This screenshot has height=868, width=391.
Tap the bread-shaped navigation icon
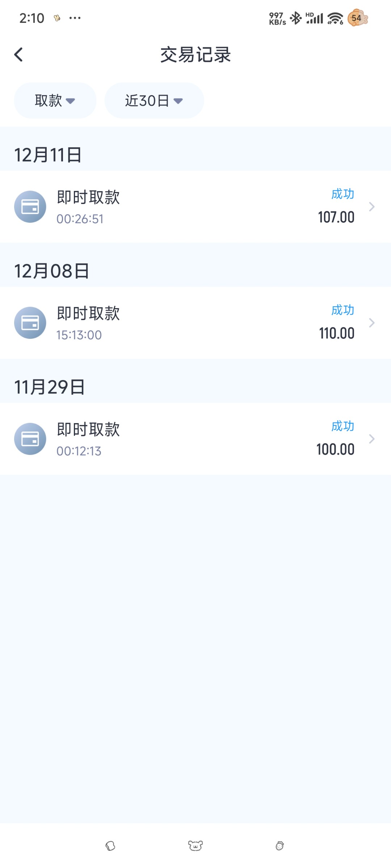point(110,846)
